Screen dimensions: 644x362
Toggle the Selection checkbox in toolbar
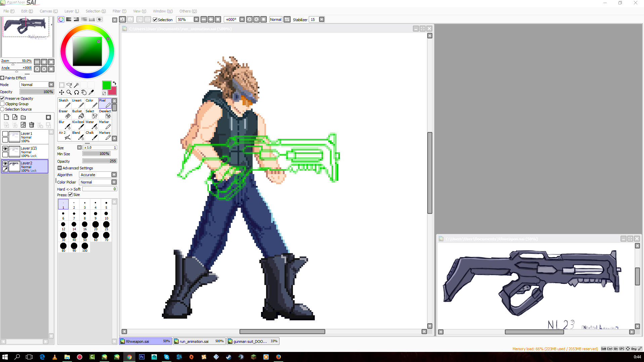click(155, 20)
